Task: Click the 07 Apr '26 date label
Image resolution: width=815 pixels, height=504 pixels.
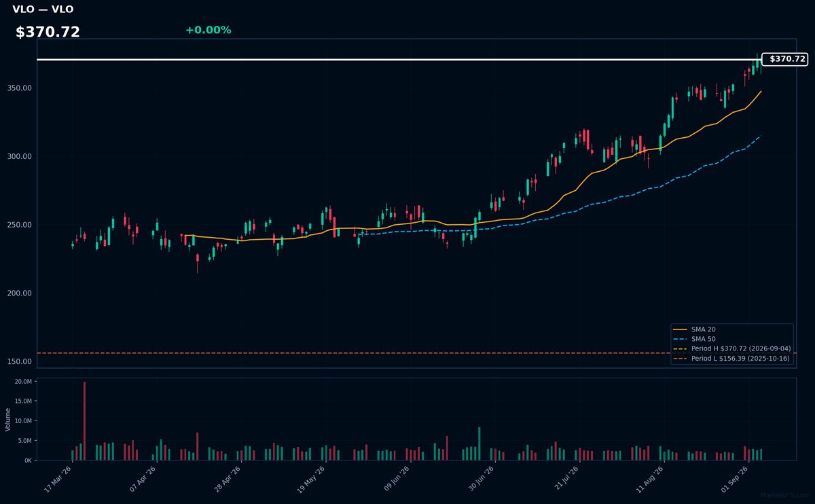Action: point(141,481)
